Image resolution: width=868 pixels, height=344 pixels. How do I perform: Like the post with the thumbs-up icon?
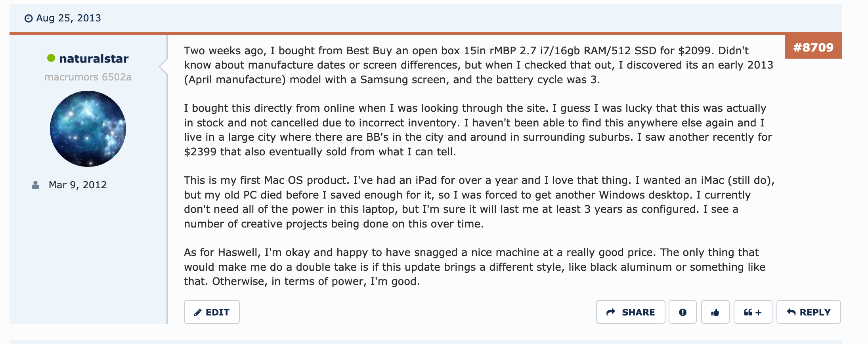click(715, 312)
